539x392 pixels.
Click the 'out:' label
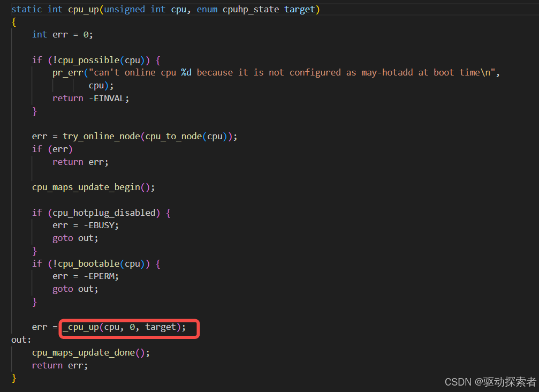tap(21, 340)
